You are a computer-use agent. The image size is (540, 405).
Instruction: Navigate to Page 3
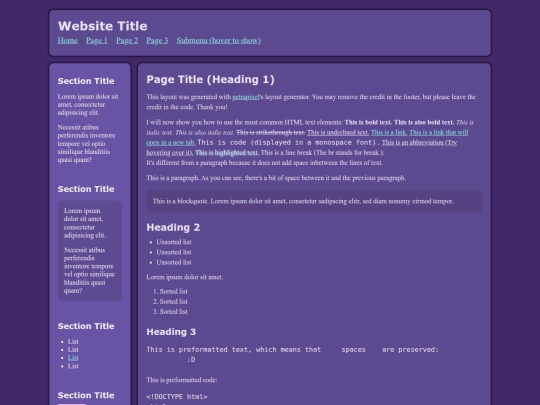tap(157, 40)
